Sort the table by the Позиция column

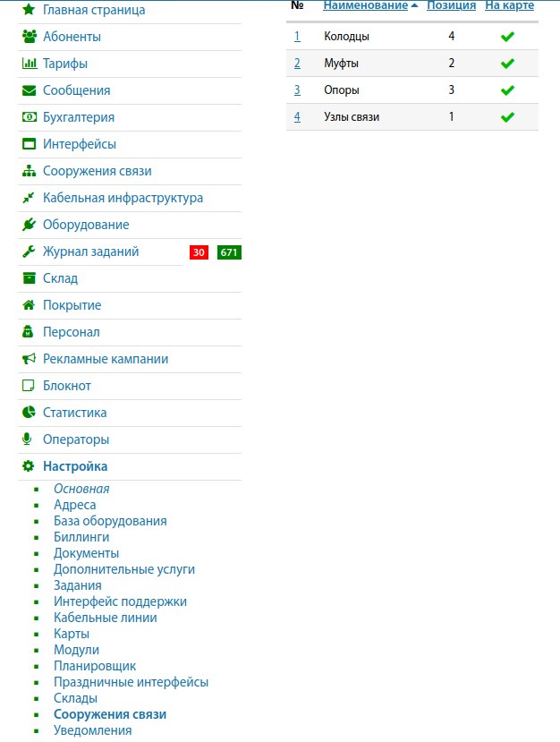click(x=451, y=5)
